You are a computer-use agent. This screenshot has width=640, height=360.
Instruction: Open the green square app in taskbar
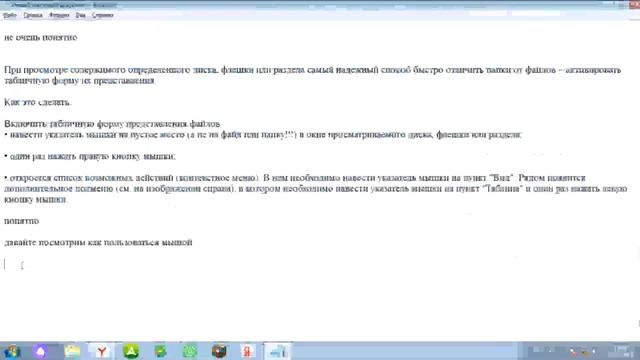160,351
